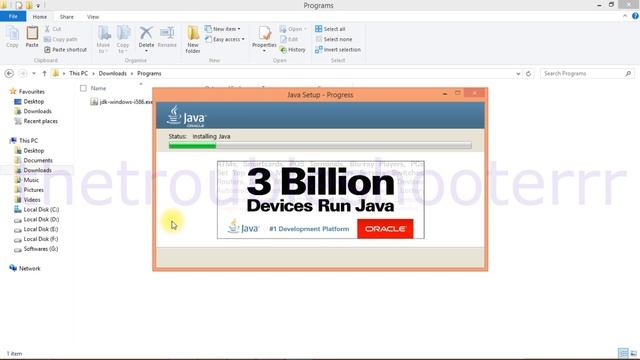
Task: Switch to the Home ribbon tab
Action: (40, 17)
